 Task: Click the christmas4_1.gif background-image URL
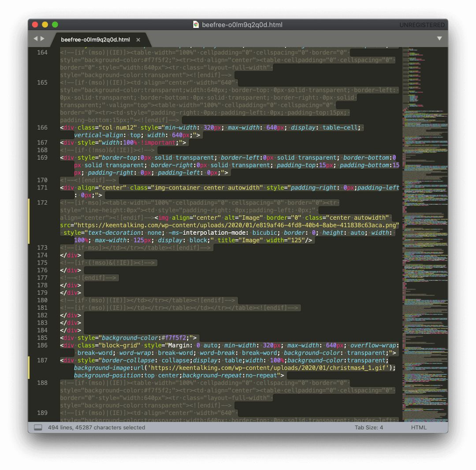tap(268, 368)
